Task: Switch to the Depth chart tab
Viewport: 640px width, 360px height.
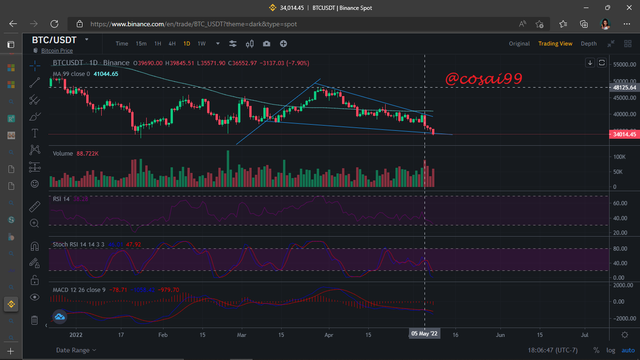Action: (x=589, y=44)
